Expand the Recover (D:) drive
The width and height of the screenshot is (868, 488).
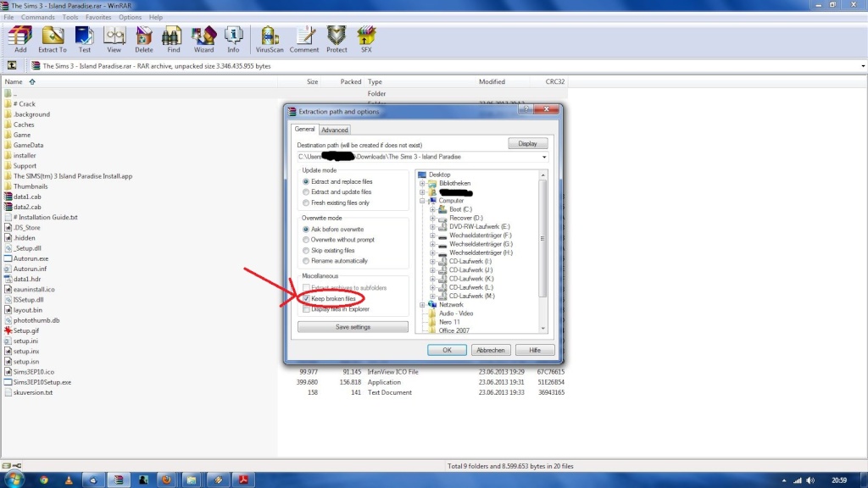coord(432,218)
